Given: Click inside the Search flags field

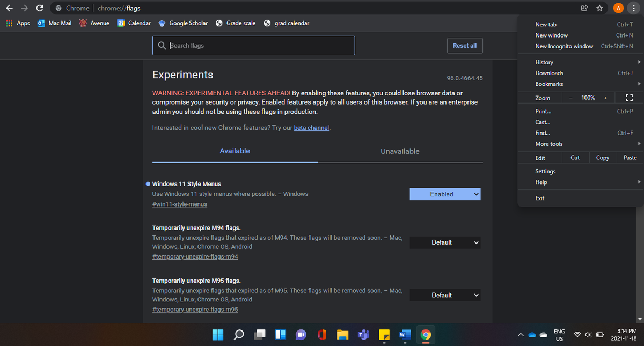Looking at the screenshot, I should [252, 46].
